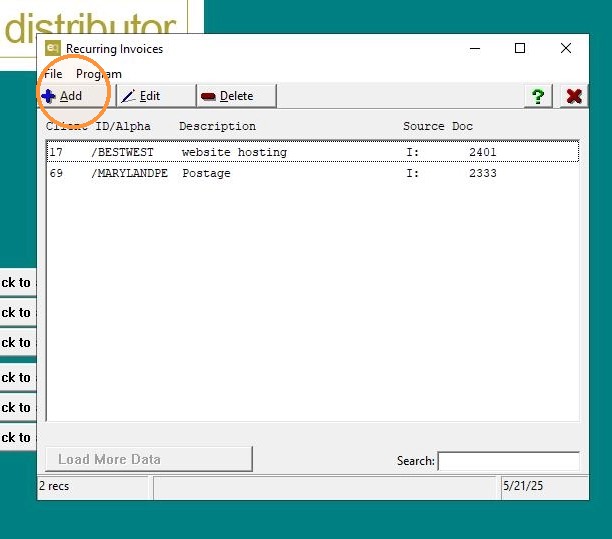612x539 pixels.
Task: Open the Program menu
Action: pyautogui.click(x=99, y=74)
